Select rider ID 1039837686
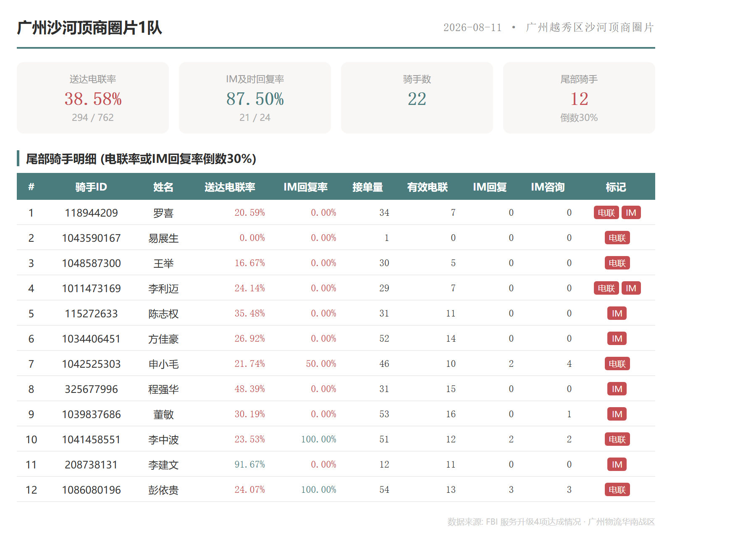This screenshot has width=756, height=544. (x=91, y=414)
